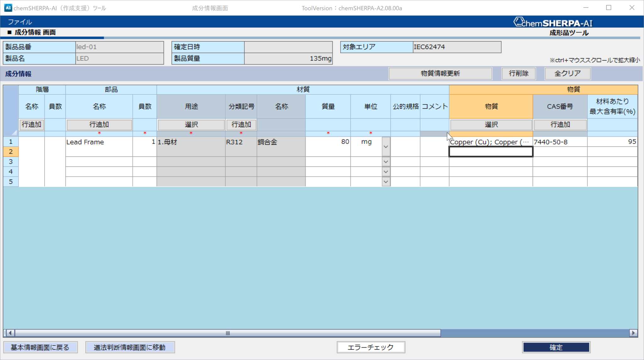Expand the unit dropdown in row 3
This screenshot has height=360, width=644.
point(386,162)
